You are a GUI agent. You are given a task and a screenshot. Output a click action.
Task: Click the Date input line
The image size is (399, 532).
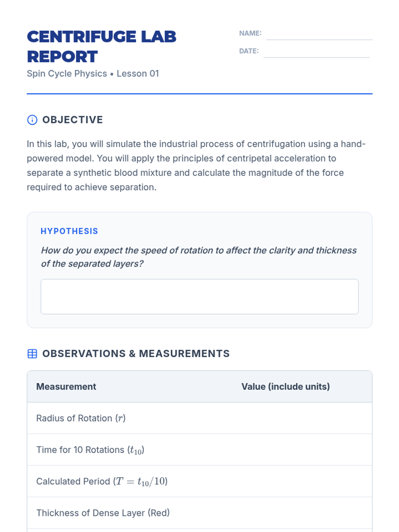[x=317, y=52]
